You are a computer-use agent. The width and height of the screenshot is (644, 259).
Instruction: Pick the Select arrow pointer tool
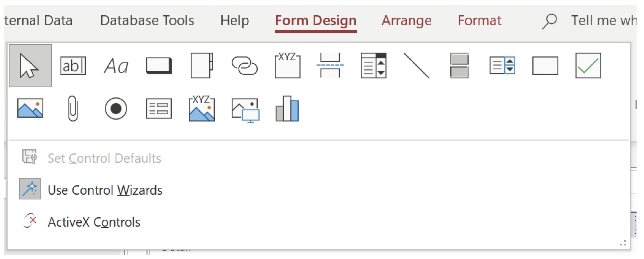point(30,66)
